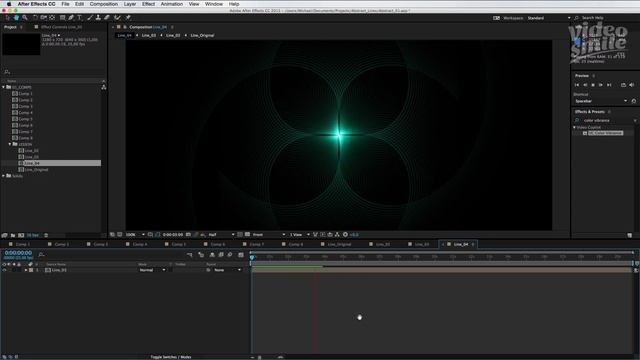Open the Effect menu
Image resolution: width=640 pixels, height=360 pixels.
(148, 4)
